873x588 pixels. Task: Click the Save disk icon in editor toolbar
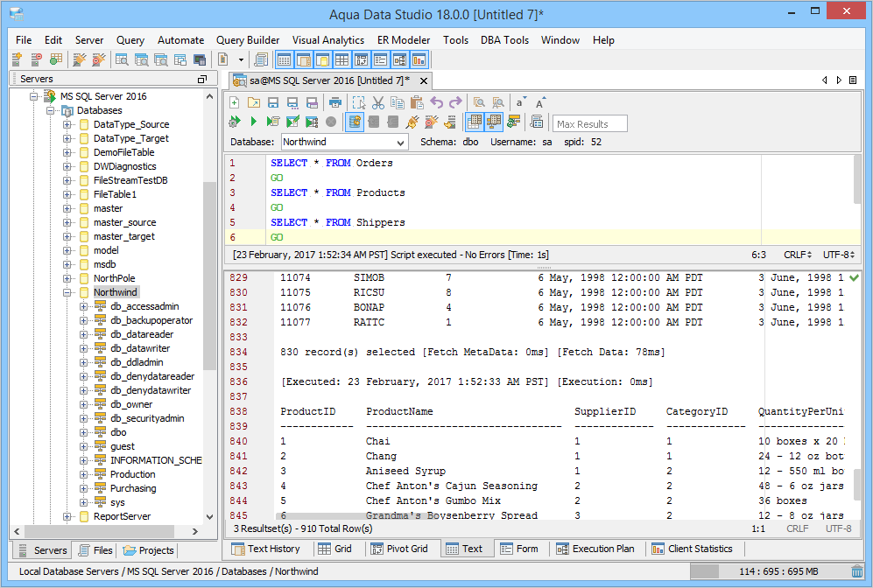click(273, 102)
